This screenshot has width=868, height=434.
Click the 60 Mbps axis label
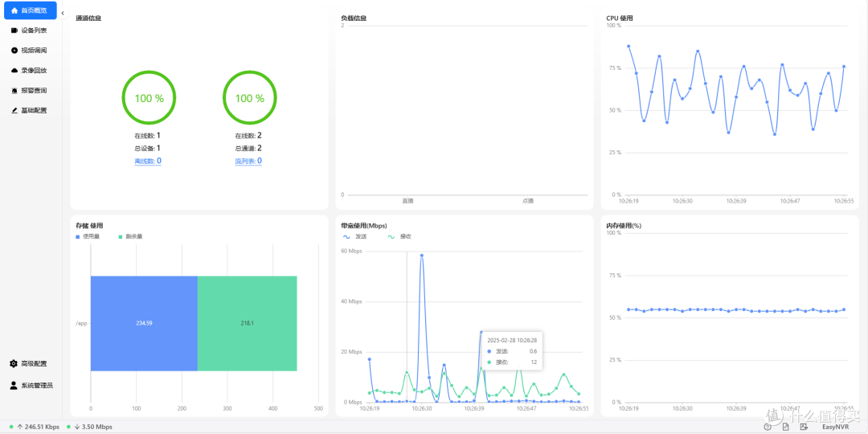(x=351, y=252)
